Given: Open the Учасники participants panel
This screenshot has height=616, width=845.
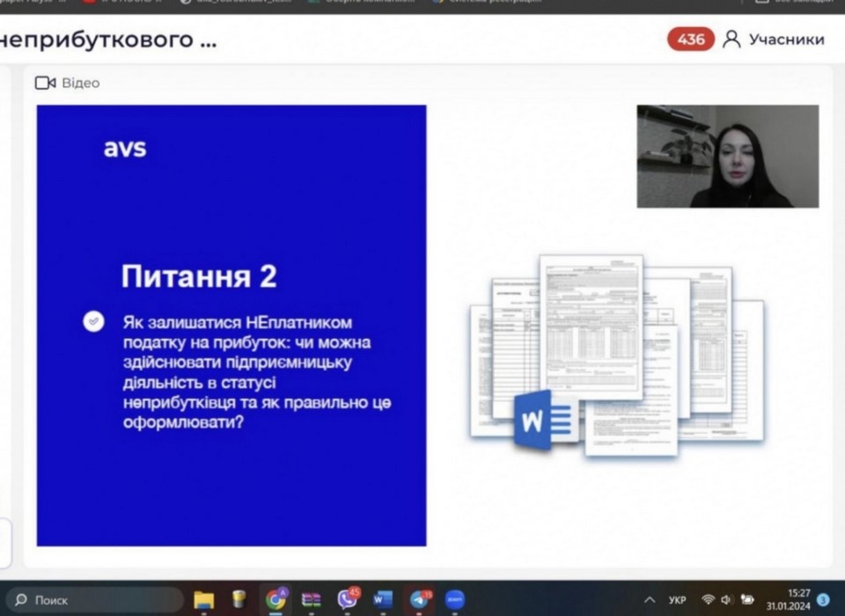Looking at the screenshot, I should (x=775, y=40).
